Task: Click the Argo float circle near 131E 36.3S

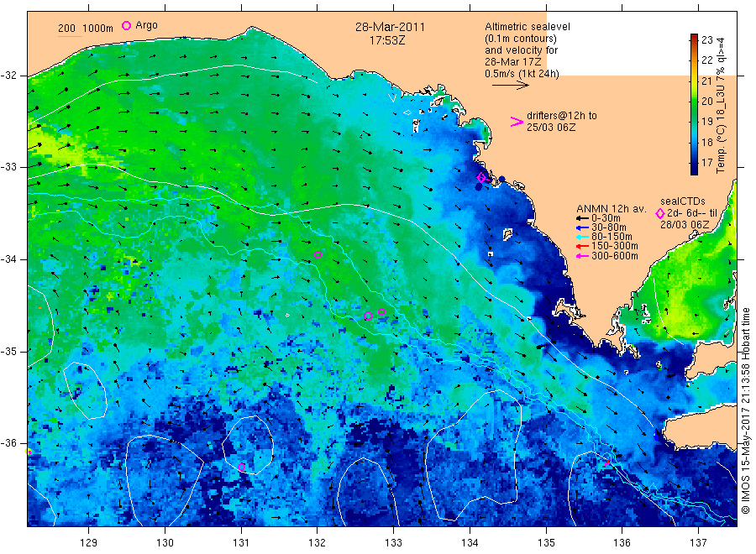Action: [x=242, y=467]
